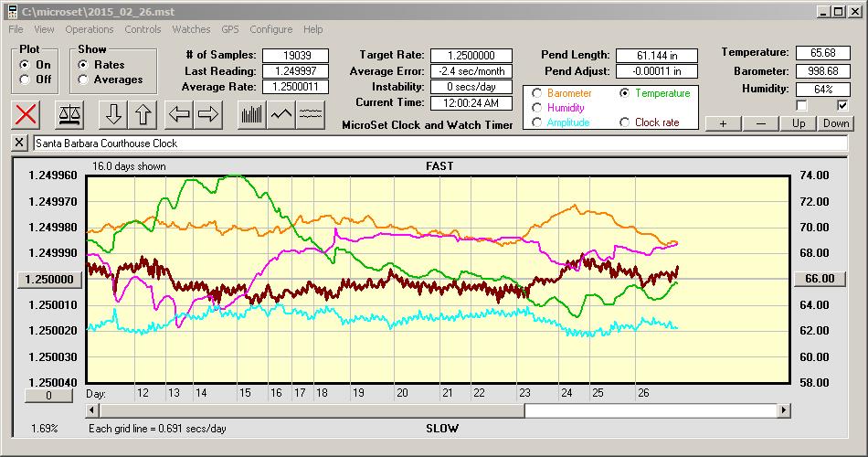The width and height of the screenshot is (868, 457).
Task: Click the horizontal scrollbar left arrow
Action: pos(94,410)
